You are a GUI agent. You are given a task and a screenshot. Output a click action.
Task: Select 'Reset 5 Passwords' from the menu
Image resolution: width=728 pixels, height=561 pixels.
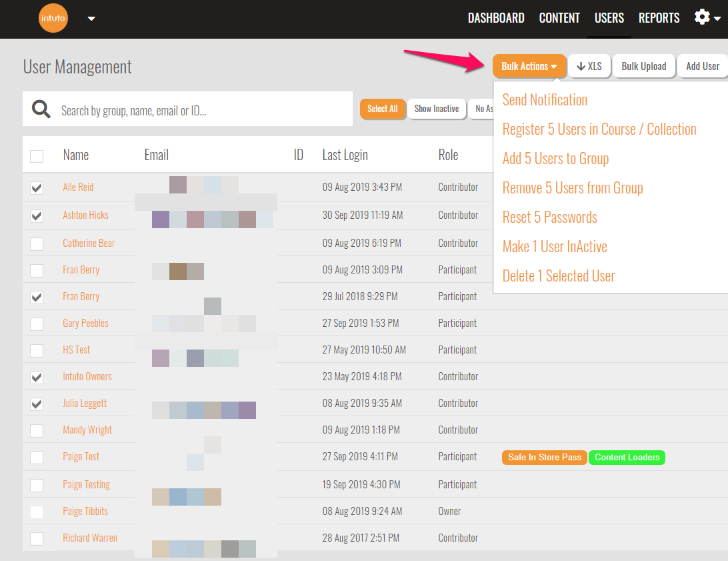pyautogui.click(x=550, y=217)
